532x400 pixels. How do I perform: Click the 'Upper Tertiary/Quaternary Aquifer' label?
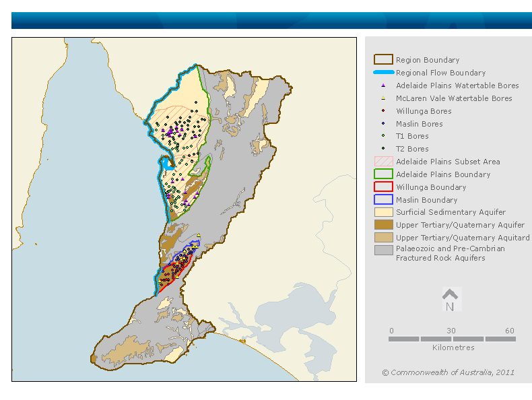click(x=460, y=225)
